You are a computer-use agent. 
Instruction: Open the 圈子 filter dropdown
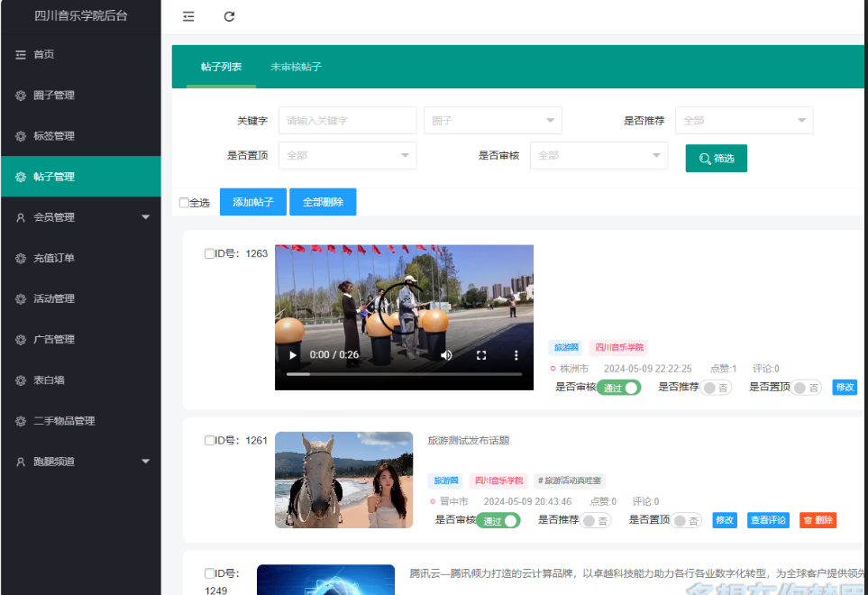coord(492,121)
